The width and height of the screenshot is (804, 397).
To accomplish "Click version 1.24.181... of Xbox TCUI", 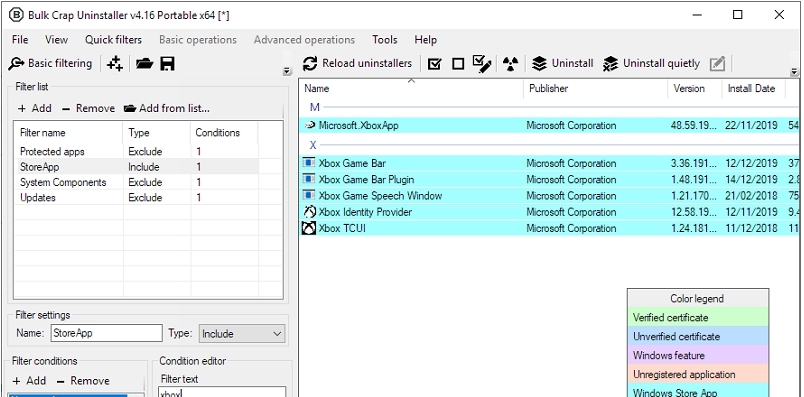I will tap(694, 228).
